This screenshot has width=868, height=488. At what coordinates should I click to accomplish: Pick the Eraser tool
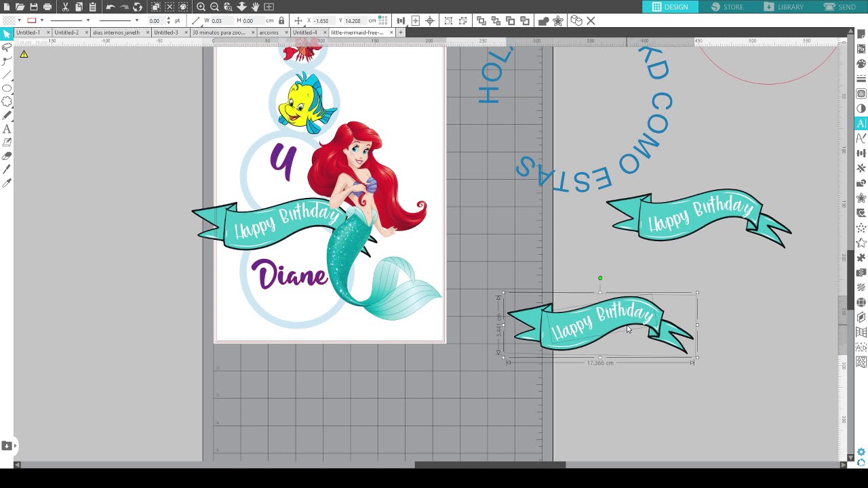[7, 156]
